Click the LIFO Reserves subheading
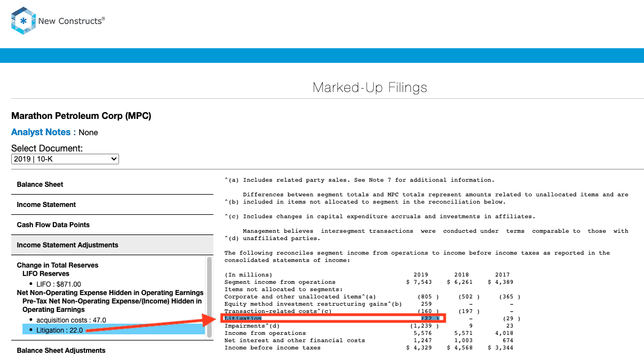 [46, 274]
